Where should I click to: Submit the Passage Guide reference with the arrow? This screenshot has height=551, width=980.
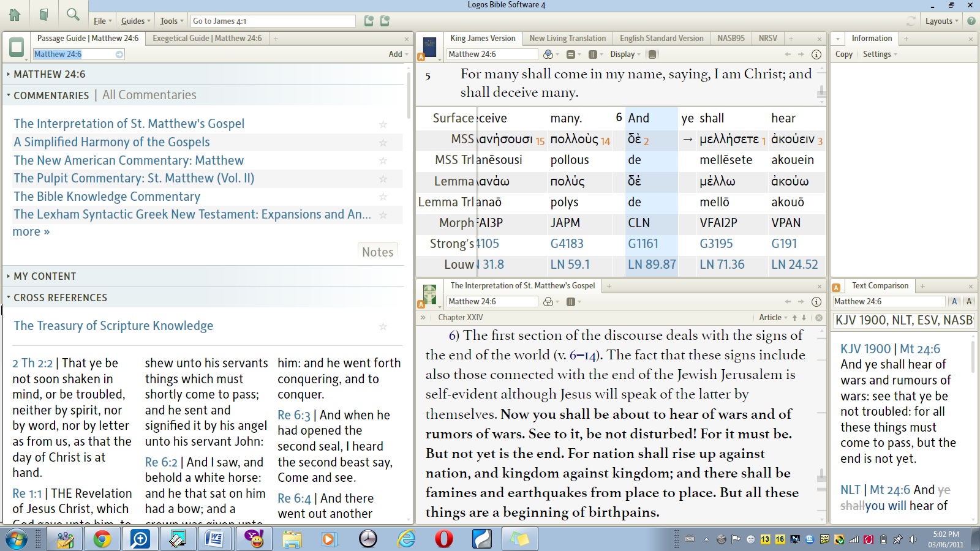[119, 54]
